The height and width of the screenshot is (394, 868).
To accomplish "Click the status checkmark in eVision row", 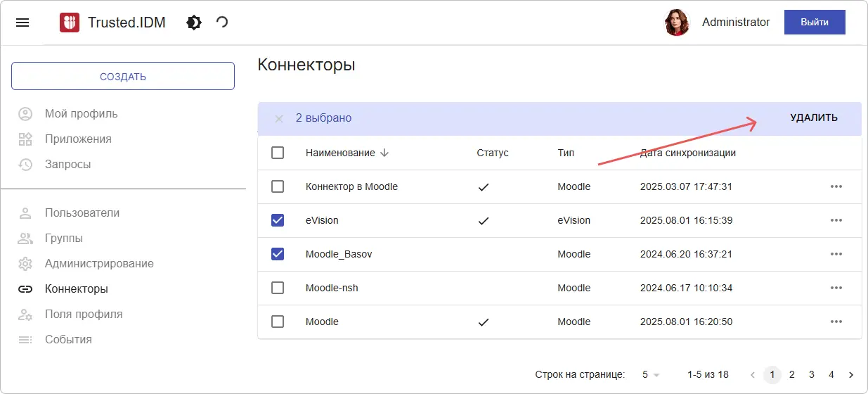I will click(x=483, y=220).
